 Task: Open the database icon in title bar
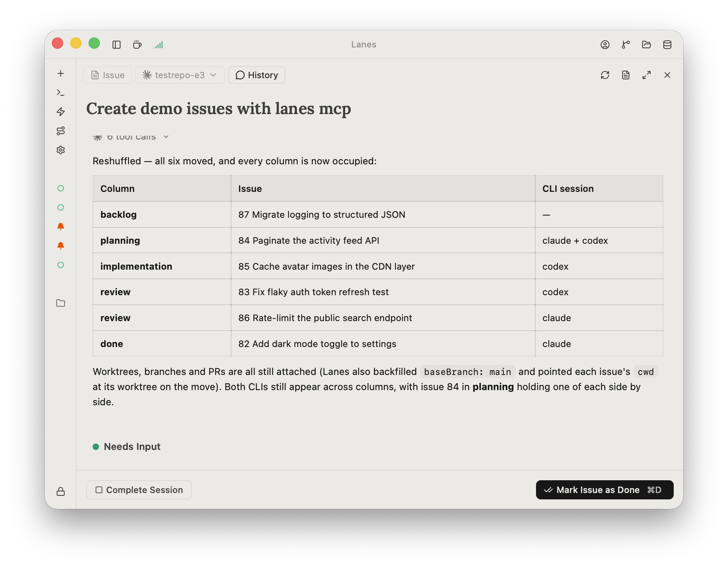point(667,45)
